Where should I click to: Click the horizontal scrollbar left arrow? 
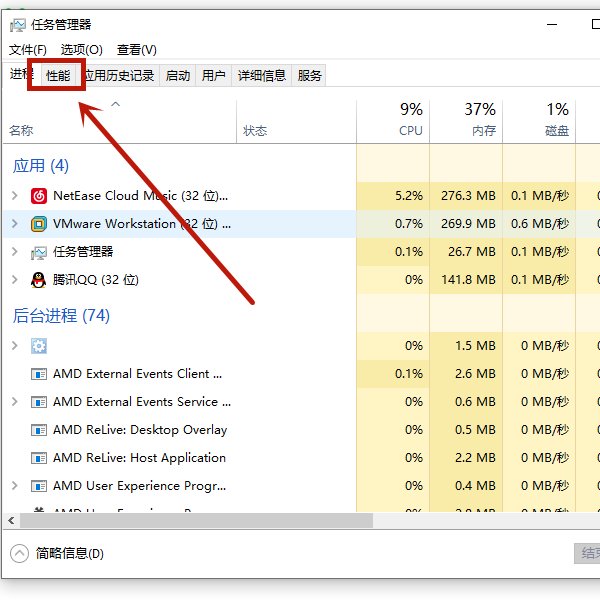(x=11, y=521)
